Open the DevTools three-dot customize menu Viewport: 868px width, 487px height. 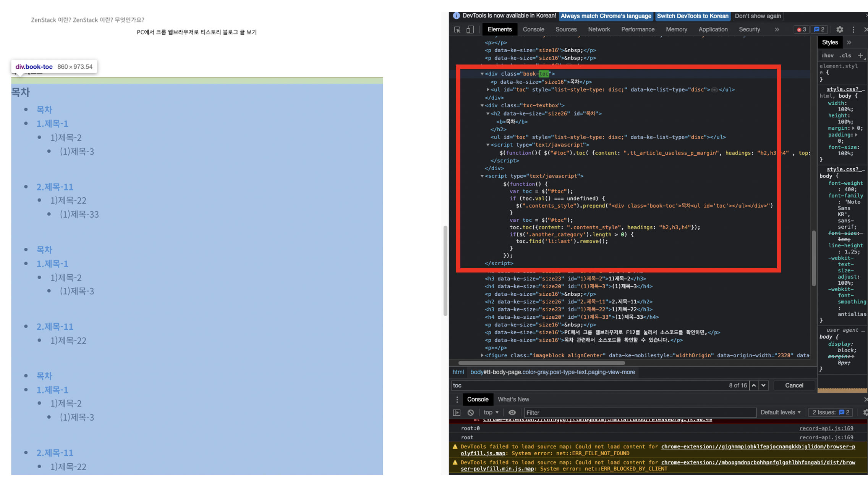(853, 30)
